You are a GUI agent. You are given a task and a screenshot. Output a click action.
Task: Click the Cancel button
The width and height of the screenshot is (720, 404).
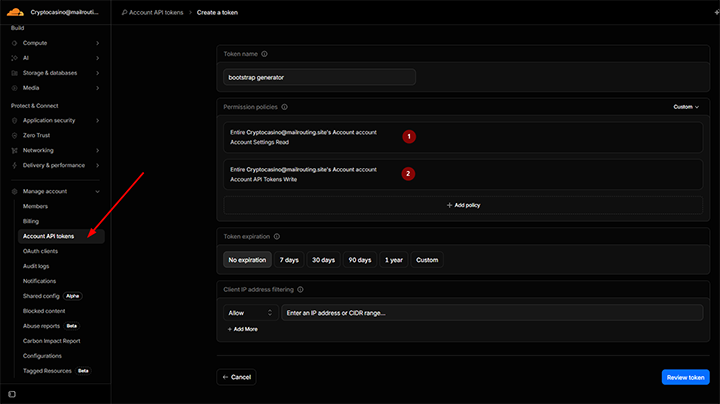[236, 377]
